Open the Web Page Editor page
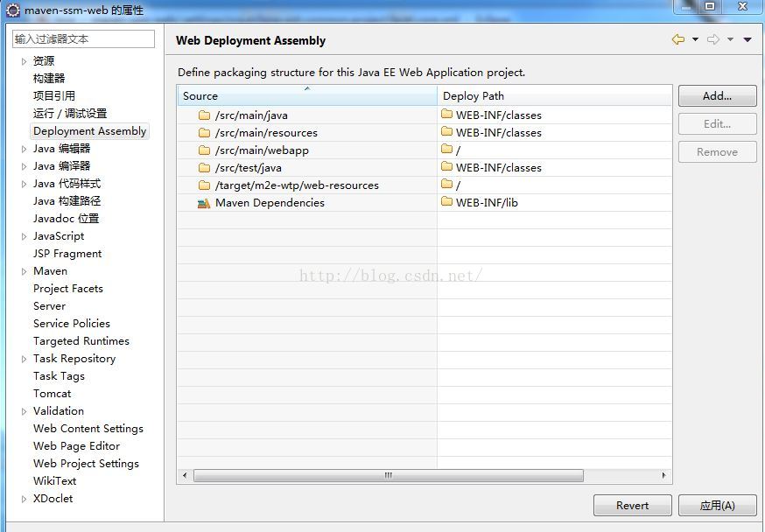 tap(77, 446)
